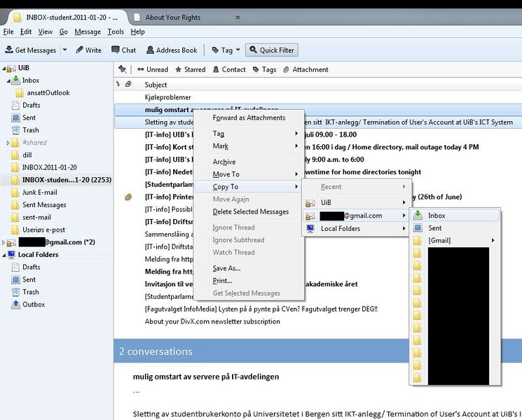Viewport: 522px width, 420px height.
Task: Select the sent-mail folder
Action: (x=36, y=217)
